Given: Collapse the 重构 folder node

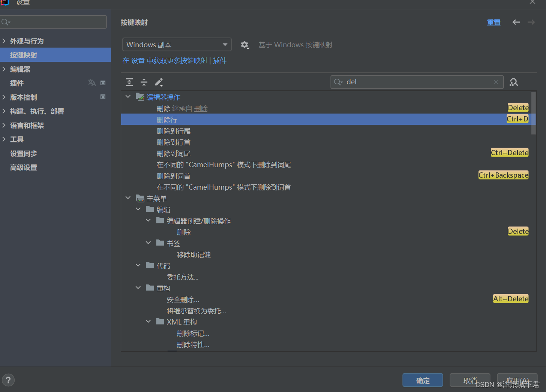Looking at the screenshot, I should (x=138, y=288).
